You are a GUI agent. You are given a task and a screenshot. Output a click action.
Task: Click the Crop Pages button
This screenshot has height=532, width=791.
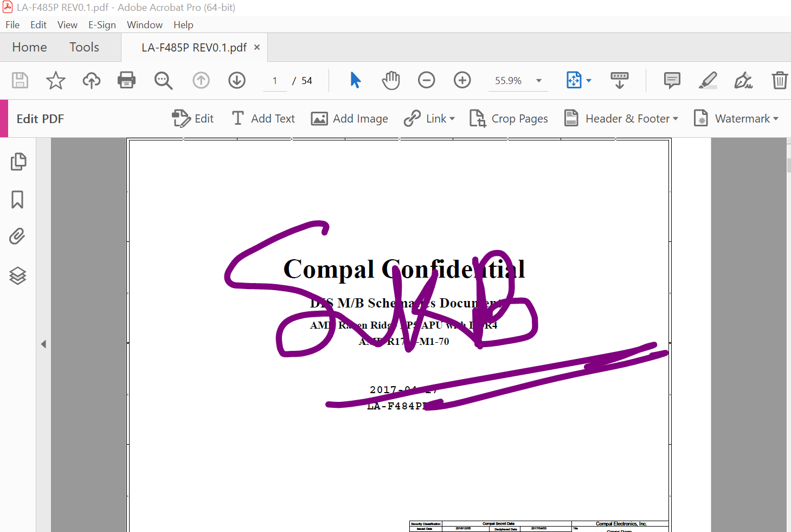click(x=509, y=118)
